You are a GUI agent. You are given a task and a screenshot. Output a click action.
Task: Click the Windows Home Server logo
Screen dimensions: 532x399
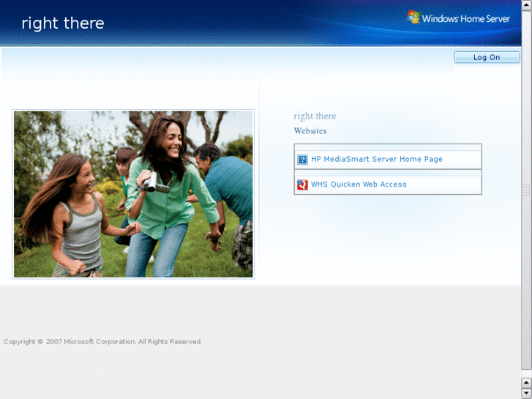[x=458, y=18]
